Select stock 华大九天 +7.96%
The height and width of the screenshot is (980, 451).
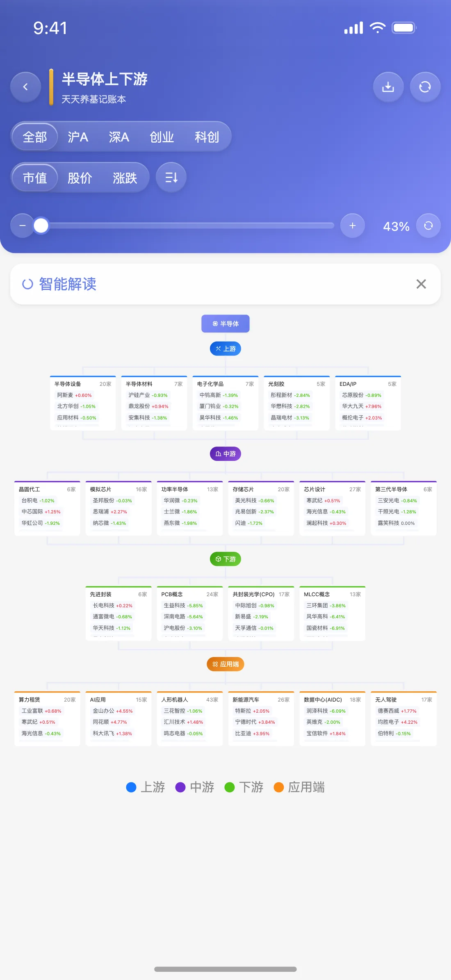pyautogui.click(x=362, y=406)
